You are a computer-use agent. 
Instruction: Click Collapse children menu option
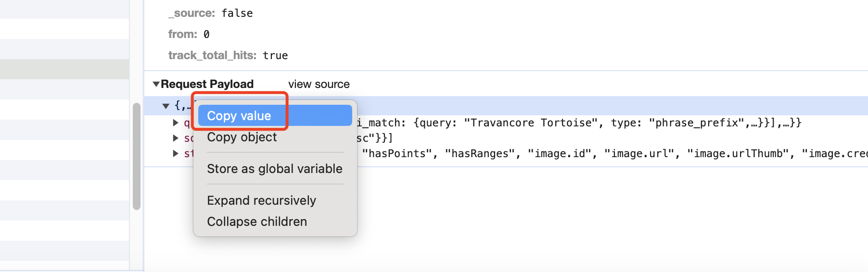coord(257,222)
